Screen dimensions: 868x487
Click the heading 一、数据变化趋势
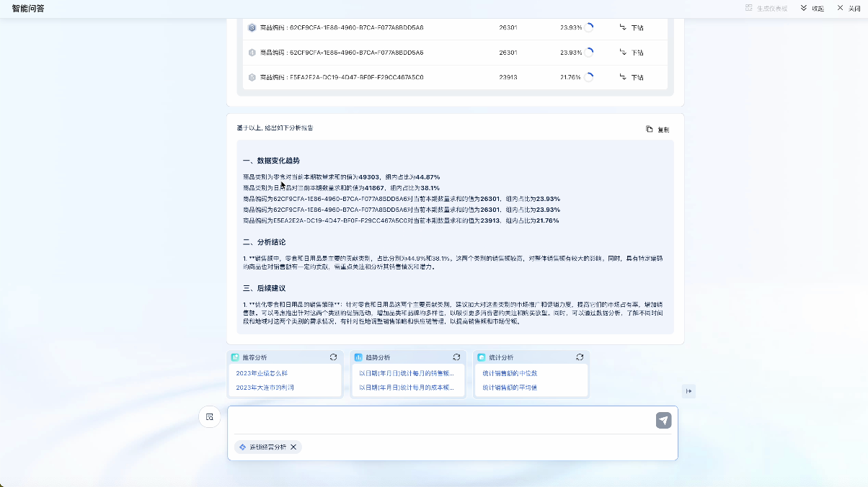(x=271, y=161)
